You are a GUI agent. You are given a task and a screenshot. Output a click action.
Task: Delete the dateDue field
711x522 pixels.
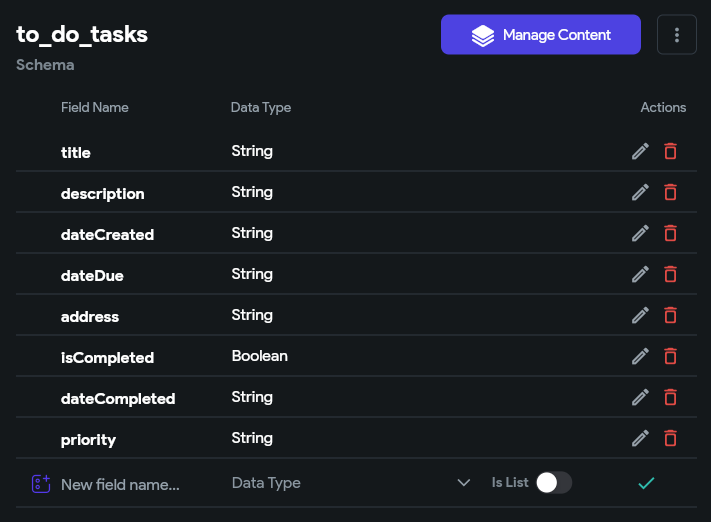670,274
